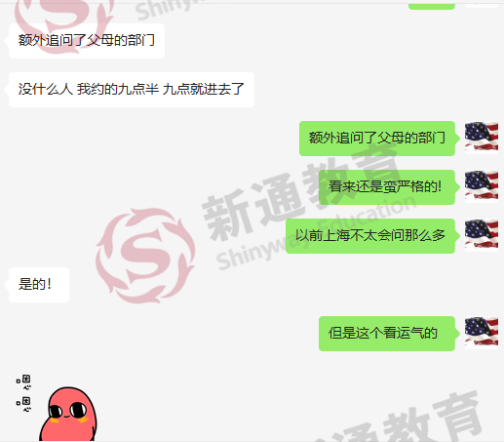Click the white reply bubble 是的!
Screen dimensions: 504x442
[39, 285]
